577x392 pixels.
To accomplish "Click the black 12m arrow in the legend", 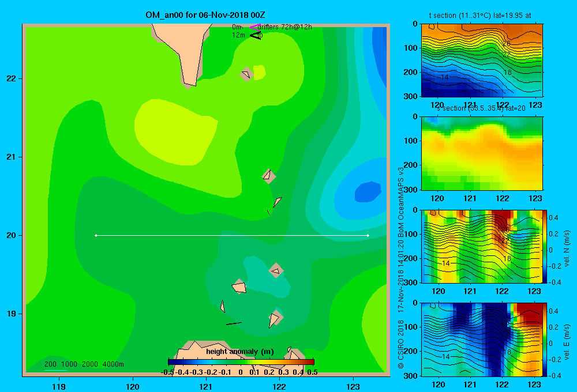I will pyautogui.click(x=256, y=35).
